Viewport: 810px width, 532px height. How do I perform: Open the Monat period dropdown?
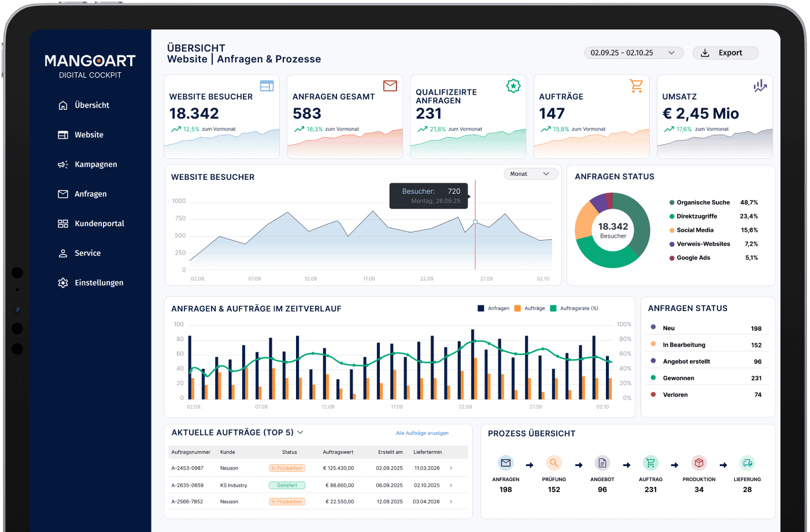click(531, 174)
